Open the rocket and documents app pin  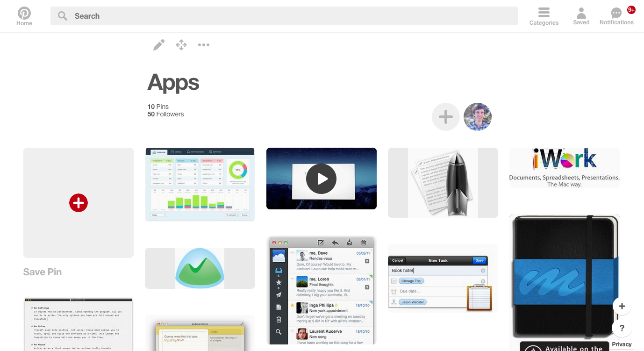(443, 183)
